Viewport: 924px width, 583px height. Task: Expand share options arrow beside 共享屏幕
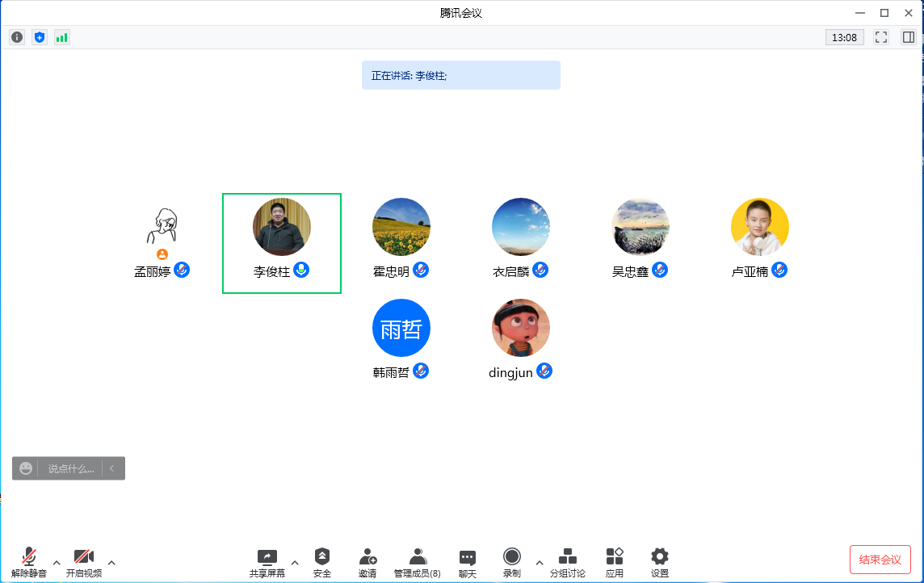click(x=295, y=562)
